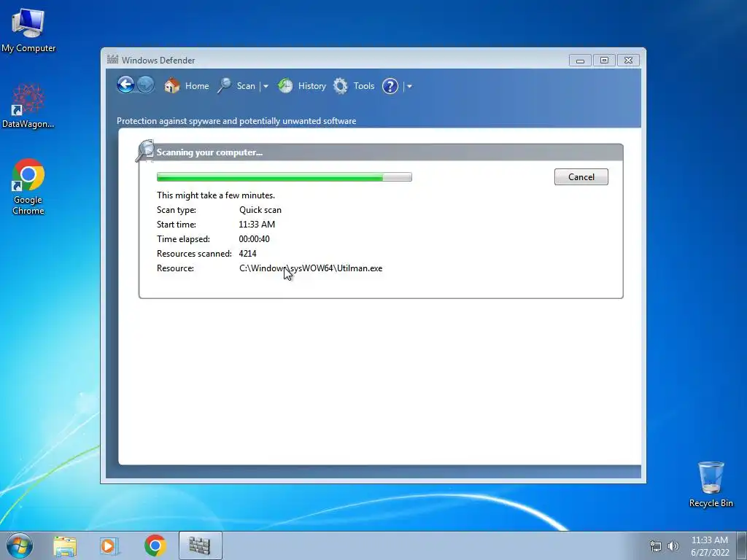Cancel the running scan
747x560 pixels.
[x=581, y=176]
